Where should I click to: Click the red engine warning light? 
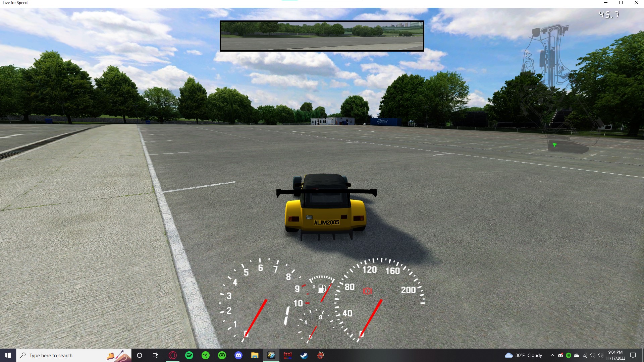point(367,291)
